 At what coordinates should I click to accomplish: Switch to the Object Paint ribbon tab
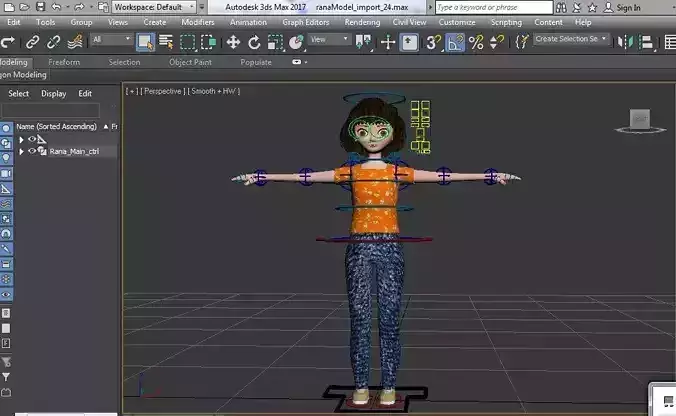coord(190,63)
